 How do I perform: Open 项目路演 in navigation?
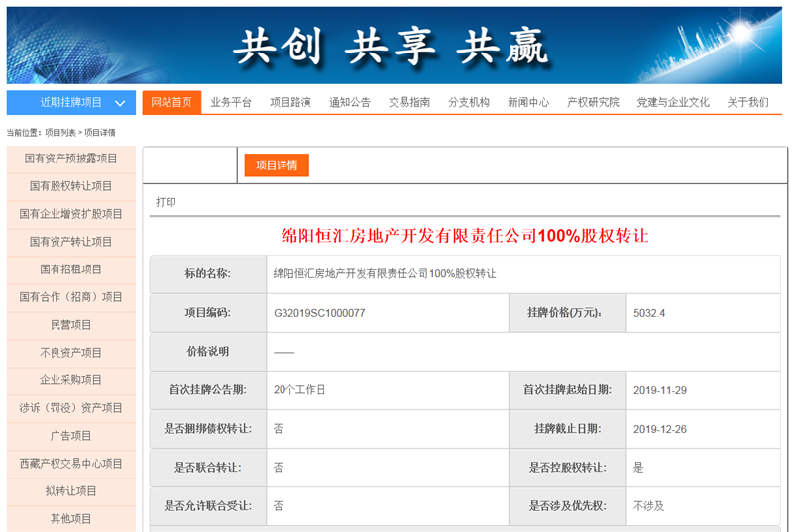pyautogui.click(x=289, y=103)
